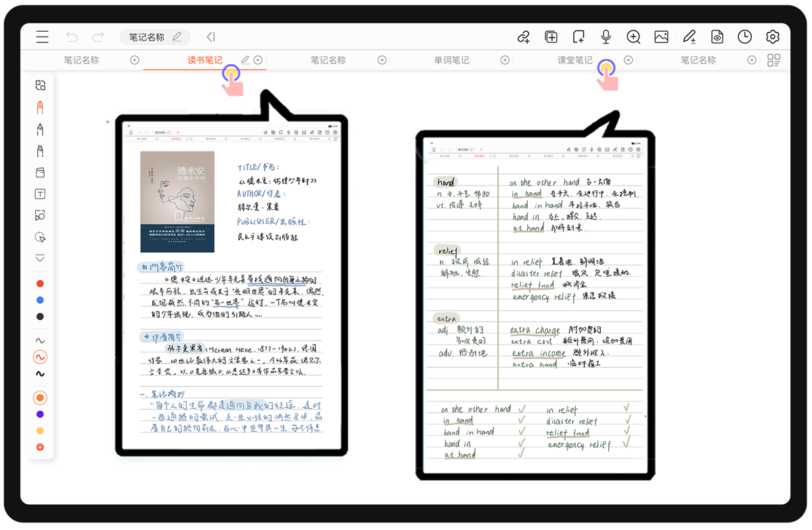Image resolution: width=812 pixels, height=530 pixels.
Task: Close the 单词笔记 tab
Action: (x=505, y=60)
